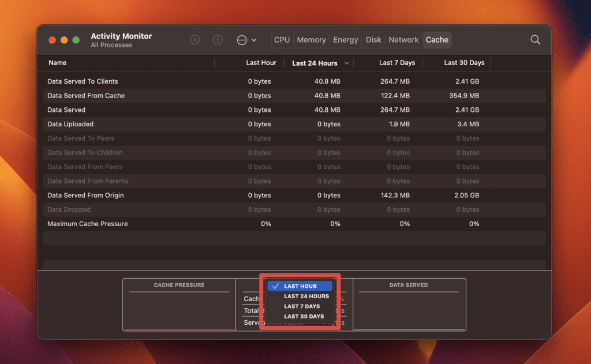Sort by Last 24 Hours column
The image size is (591, 364).
pyautogui.click(x=315, y=63)
